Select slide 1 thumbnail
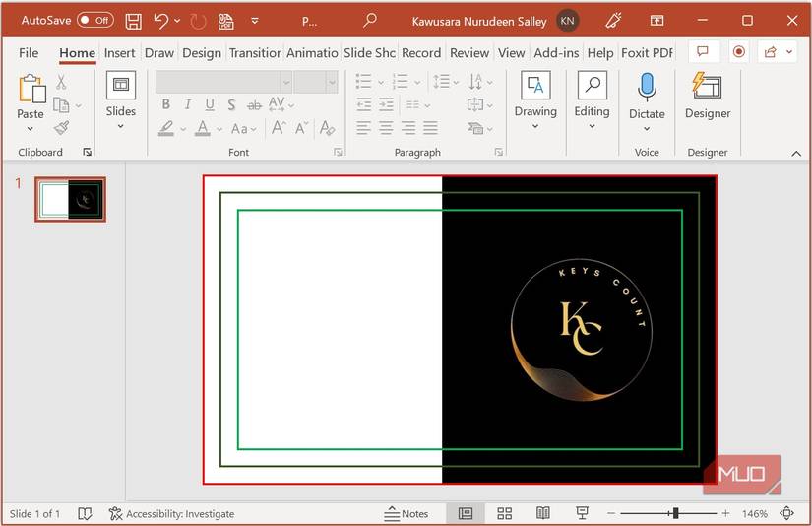812x526 pixels. [x=71, y=200]
